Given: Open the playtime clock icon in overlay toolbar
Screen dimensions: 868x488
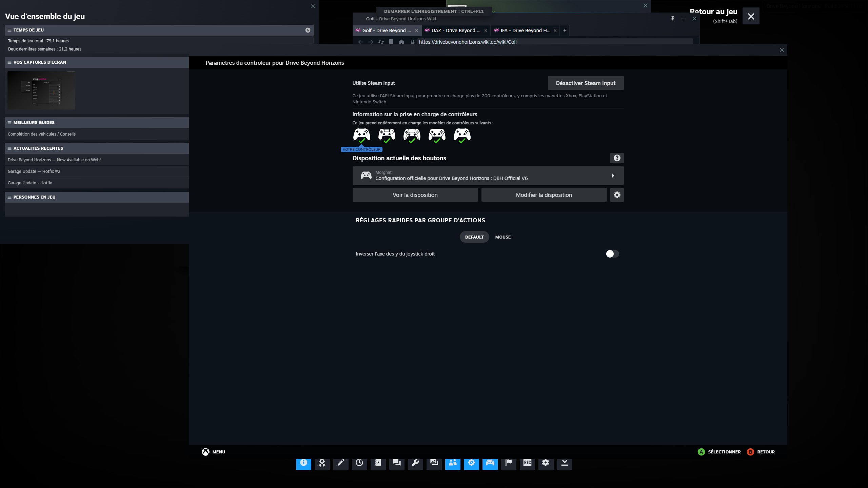Looking at the screenshot, I should 359,463.
